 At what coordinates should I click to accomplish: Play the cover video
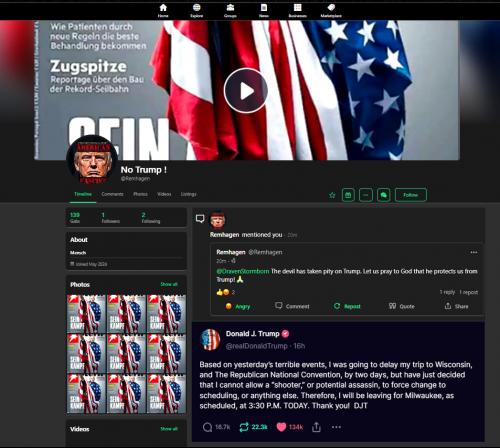pos(246,91)
